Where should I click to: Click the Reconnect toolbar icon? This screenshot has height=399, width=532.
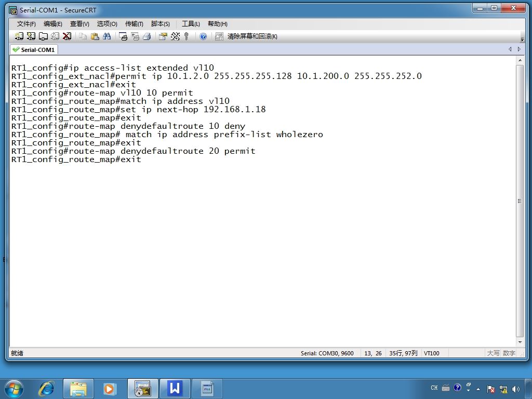point(55,36)
